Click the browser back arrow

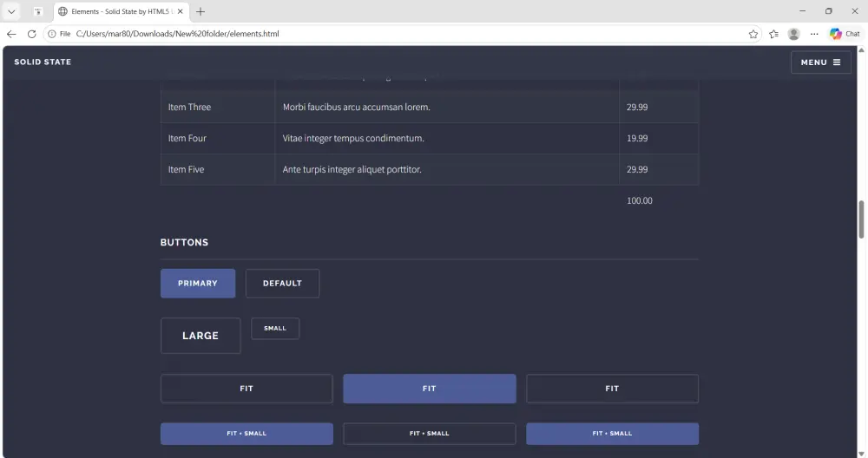click(x=11, y=34)
